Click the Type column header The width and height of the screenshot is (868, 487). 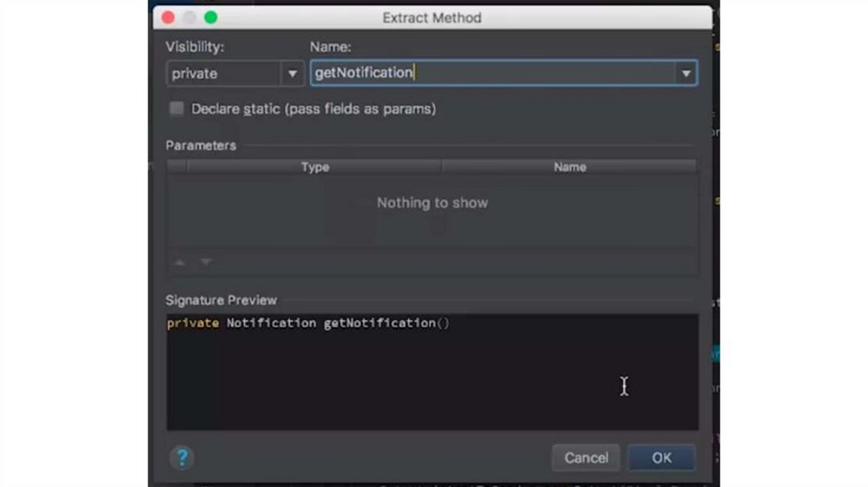(314, 167)
